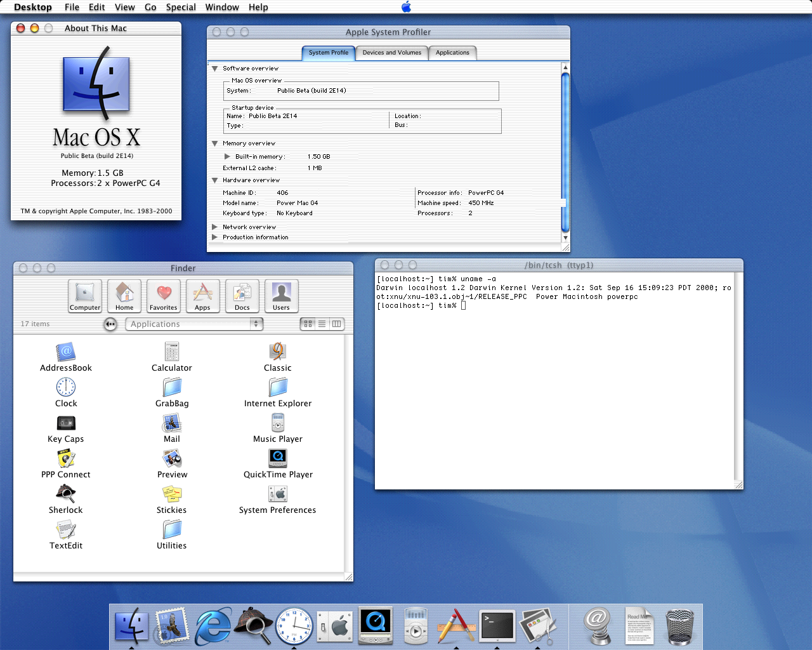The width and height of the screenshot is (812, 650).
Task: Click the Apple System Profiler vertical scroll thumb
Action: pyautogui.click(x=565, y=153)
